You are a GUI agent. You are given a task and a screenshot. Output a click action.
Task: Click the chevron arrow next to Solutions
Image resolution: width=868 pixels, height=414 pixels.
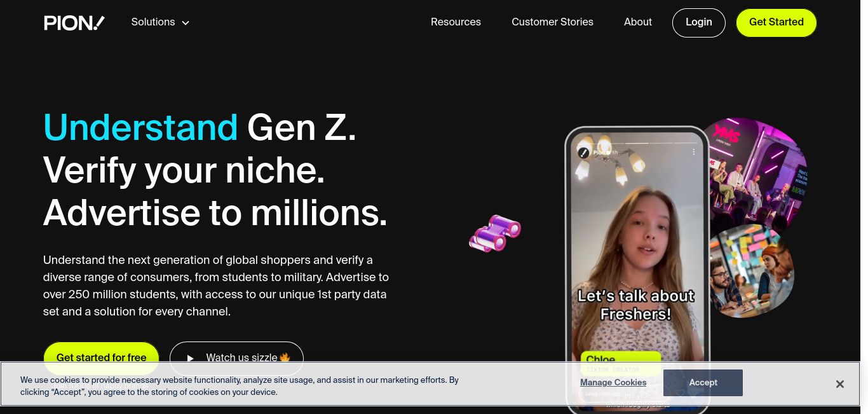tap(186, 23)
